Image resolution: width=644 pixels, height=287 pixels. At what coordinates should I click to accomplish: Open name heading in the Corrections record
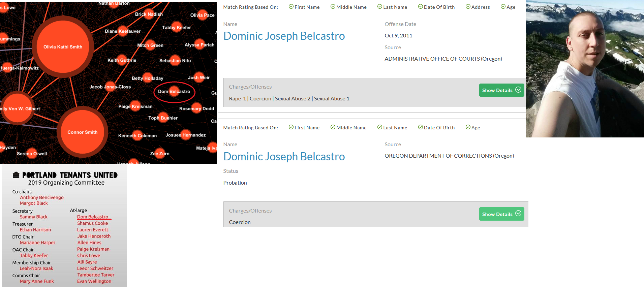284,157
